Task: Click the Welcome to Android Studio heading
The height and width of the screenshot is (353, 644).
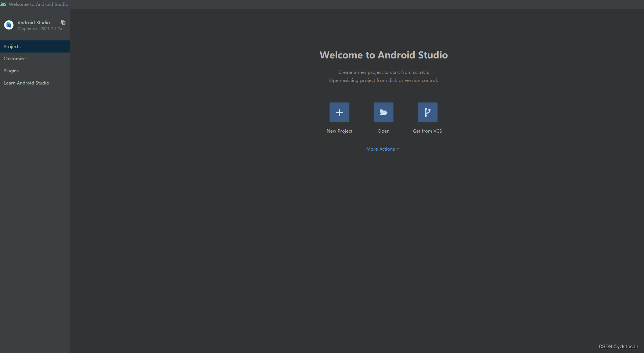Action: point(384,55)
